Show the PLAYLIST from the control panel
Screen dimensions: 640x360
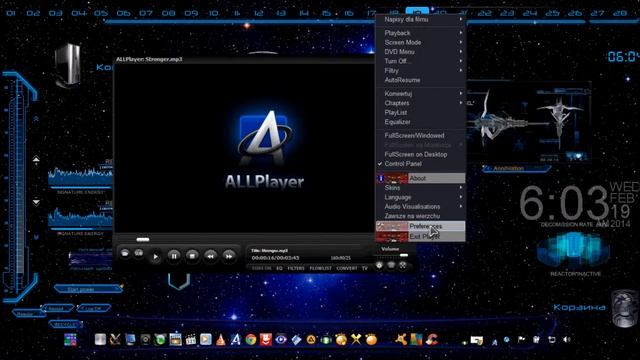coord(320,268)
